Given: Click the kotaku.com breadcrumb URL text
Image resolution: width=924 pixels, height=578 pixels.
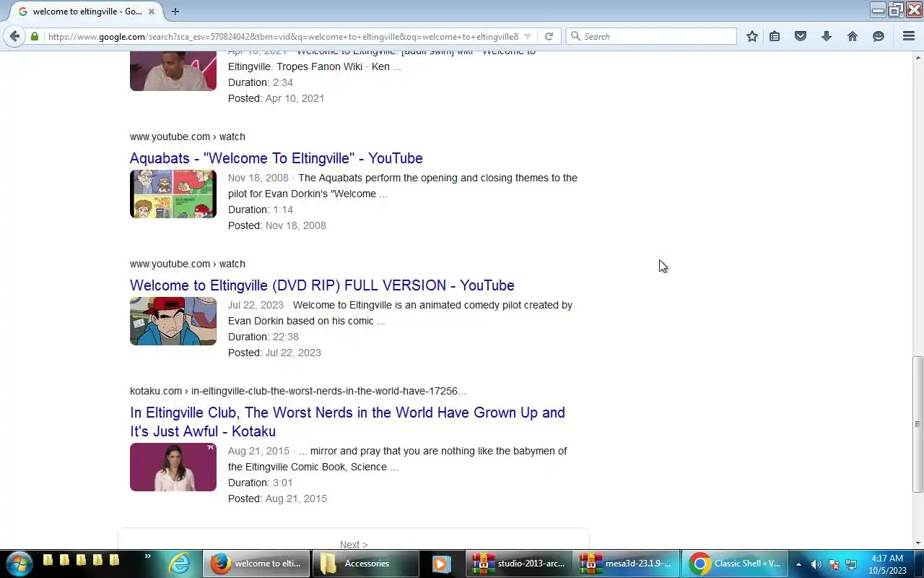Looking at the screenshot, I should tap(298, 391).
